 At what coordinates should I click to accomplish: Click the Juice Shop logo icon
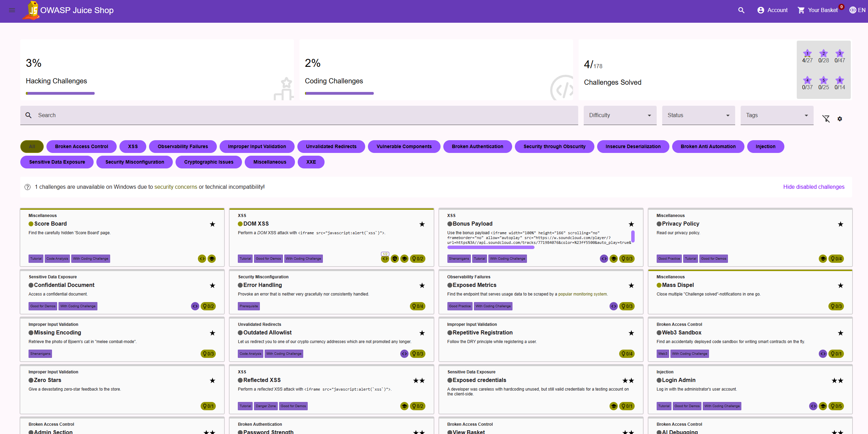(31, 10)
